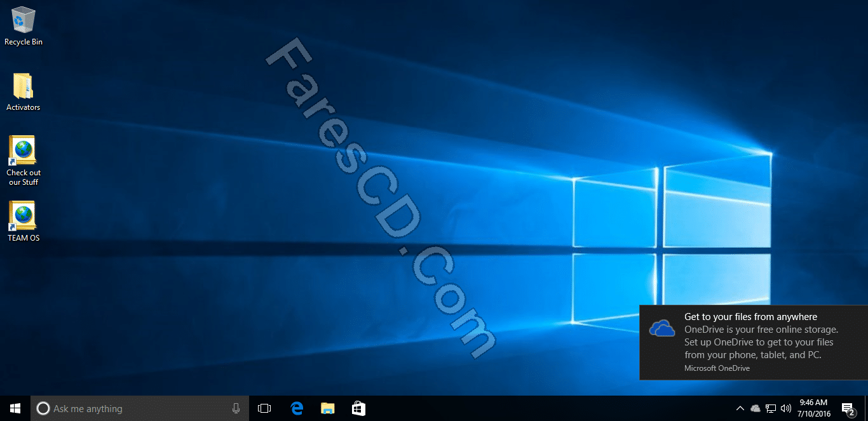Image resolution: width=868 pixels, height=421 pixels.
Task: Click the 'Show desktop' sliver at the end of the taskbar
Action: [866, 408]
